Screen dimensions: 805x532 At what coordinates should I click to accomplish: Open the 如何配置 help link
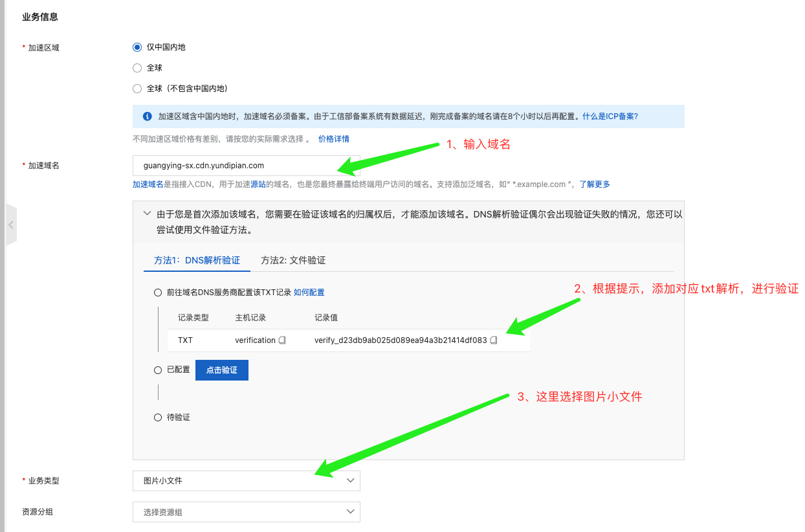pos(309,293)
